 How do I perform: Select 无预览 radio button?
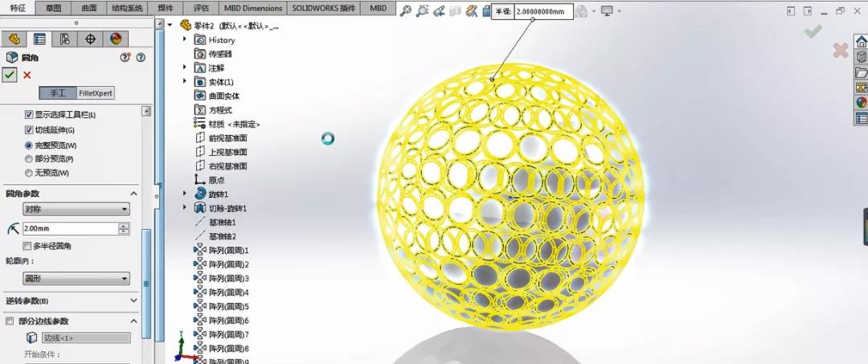[29, 173]
